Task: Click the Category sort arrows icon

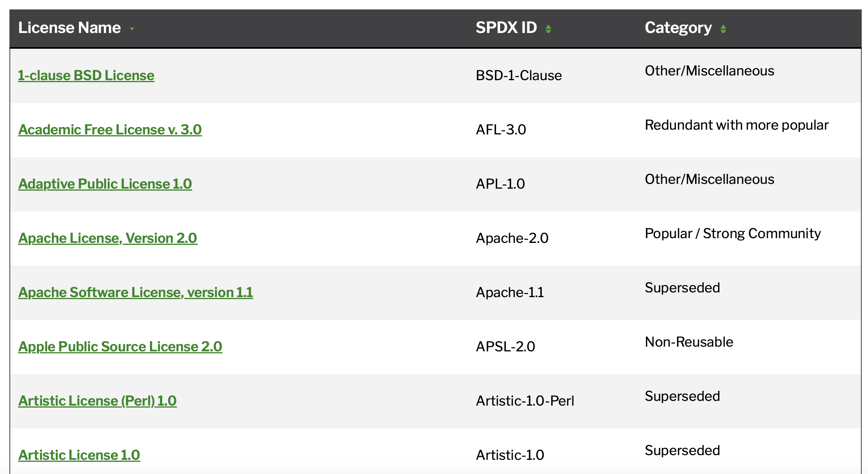Action: [723, 29]
